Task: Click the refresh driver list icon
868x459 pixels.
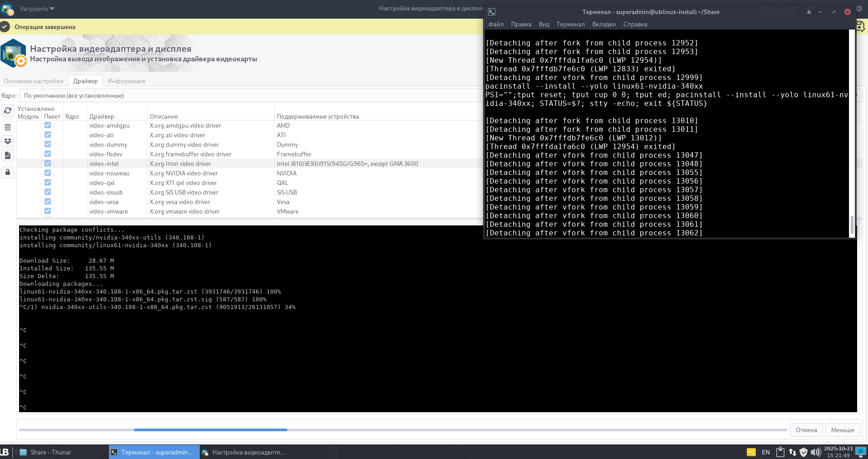Action: 8,110
